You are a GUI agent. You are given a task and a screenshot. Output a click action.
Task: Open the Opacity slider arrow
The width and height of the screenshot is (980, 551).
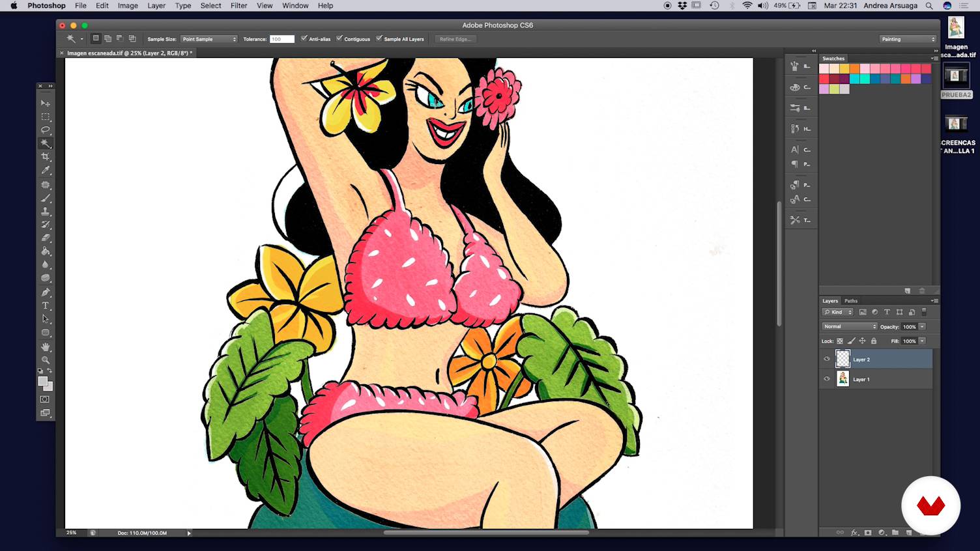[x=922, y=326]
